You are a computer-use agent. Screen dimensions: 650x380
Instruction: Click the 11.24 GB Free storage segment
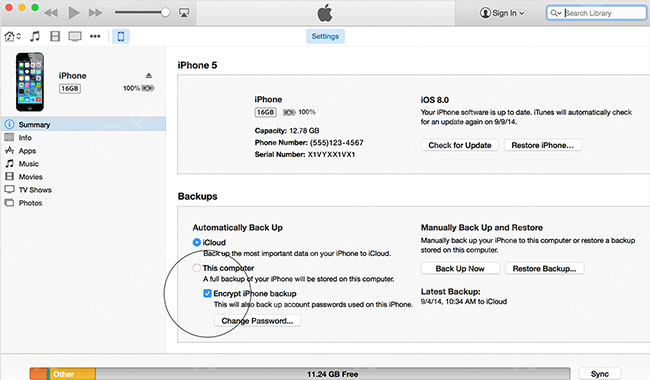point(332,374)
